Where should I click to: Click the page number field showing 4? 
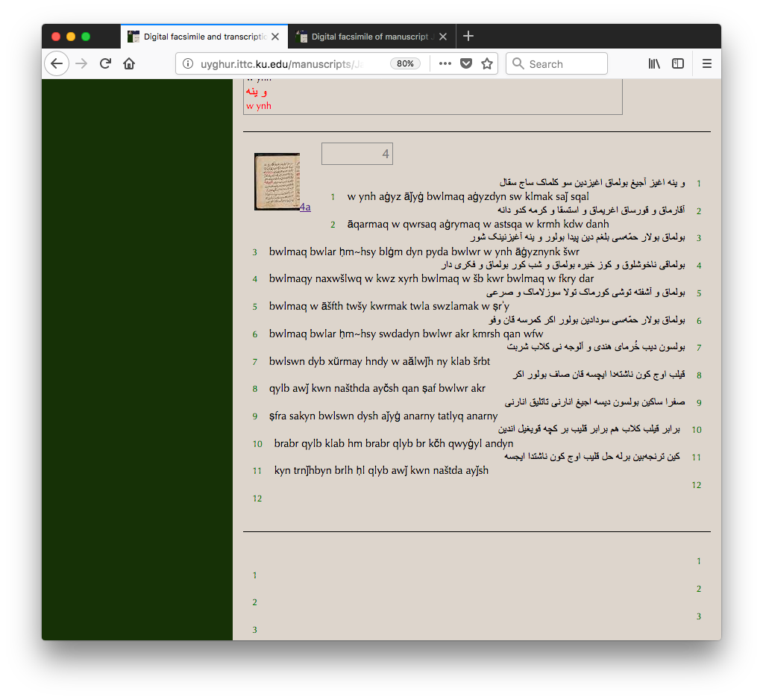(x=357, y=154)
